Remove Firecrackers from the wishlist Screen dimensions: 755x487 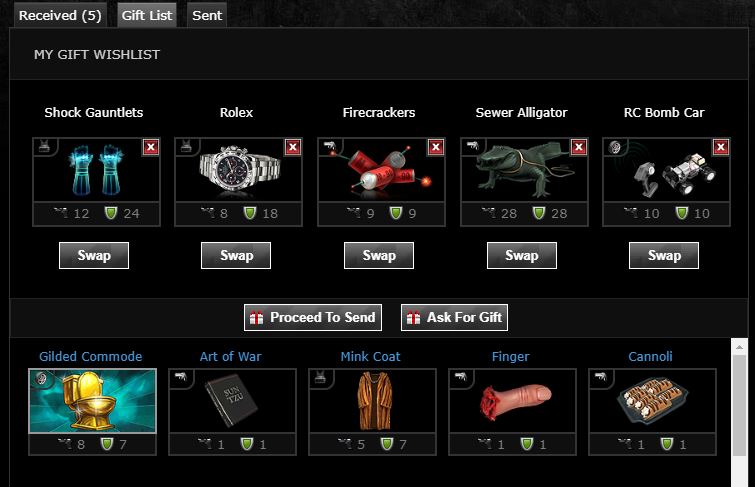(x=436, y=147)
